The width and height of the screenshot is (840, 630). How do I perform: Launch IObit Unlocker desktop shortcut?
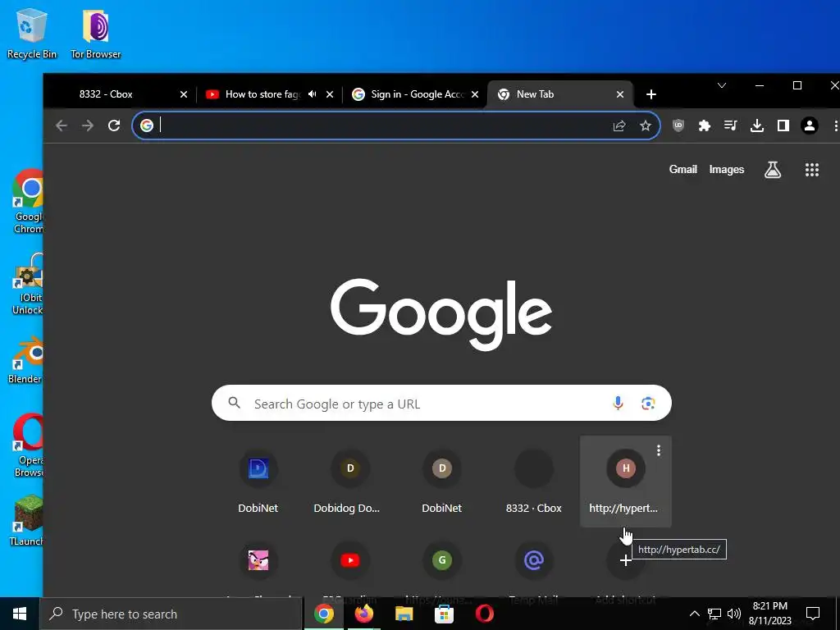(27, 285)
